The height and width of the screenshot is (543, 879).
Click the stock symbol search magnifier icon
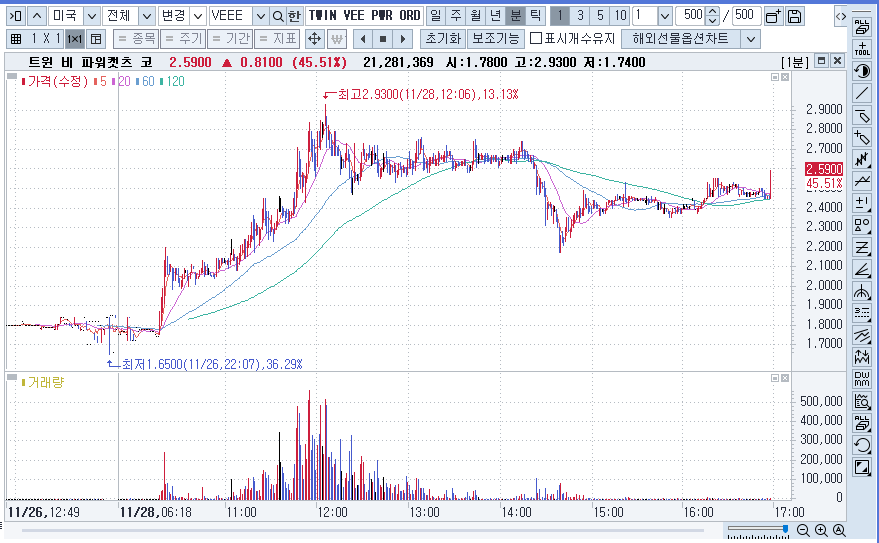(x=278, y=16)
